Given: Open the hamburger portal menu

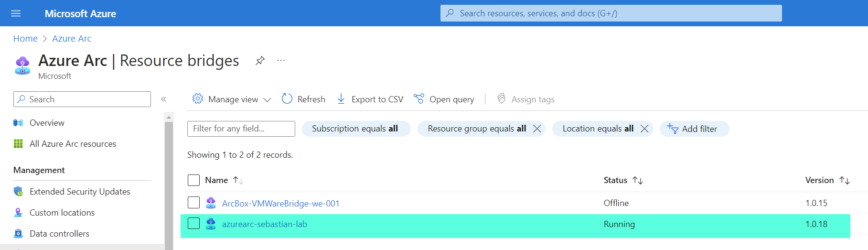Looking at the screenshot, I should (x=16, y=13).
